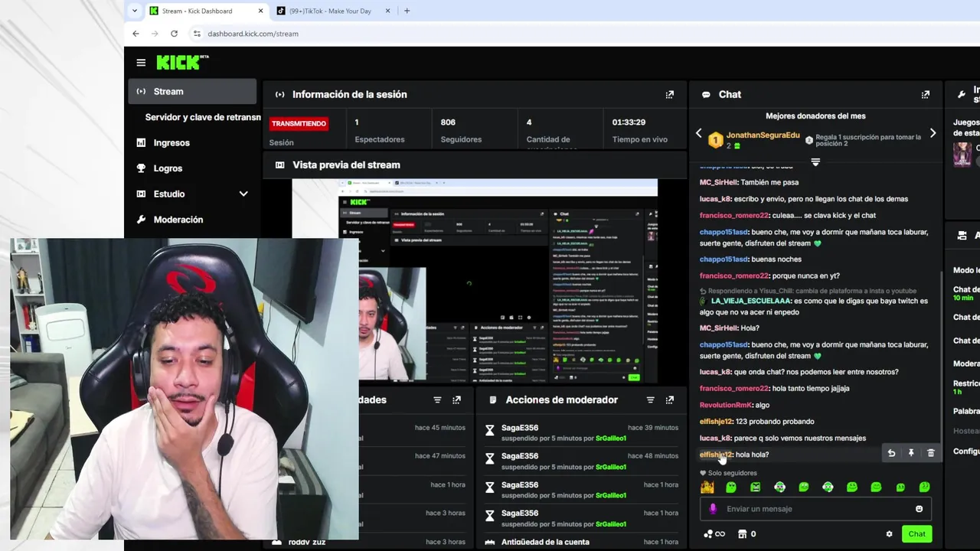Pin the 'hola hola?' chat message

[x=911, y=453]
